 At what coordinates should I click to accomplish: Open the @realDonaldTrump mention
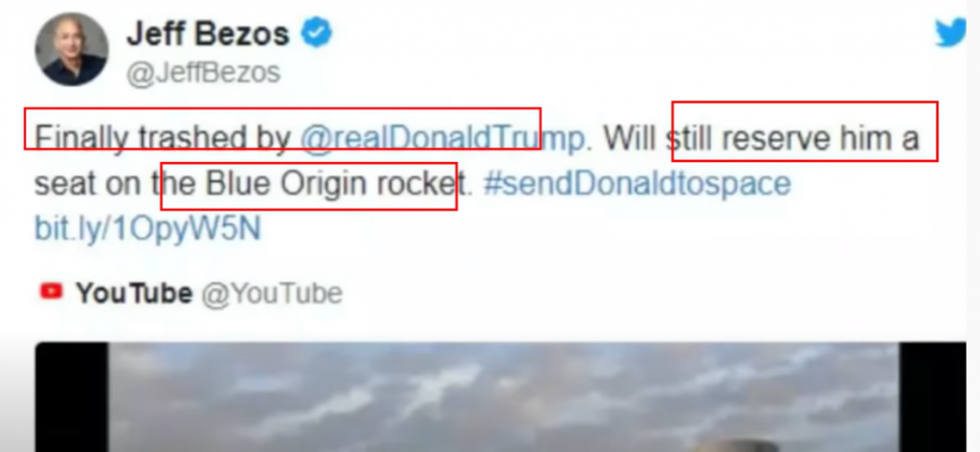click(442, 139)
